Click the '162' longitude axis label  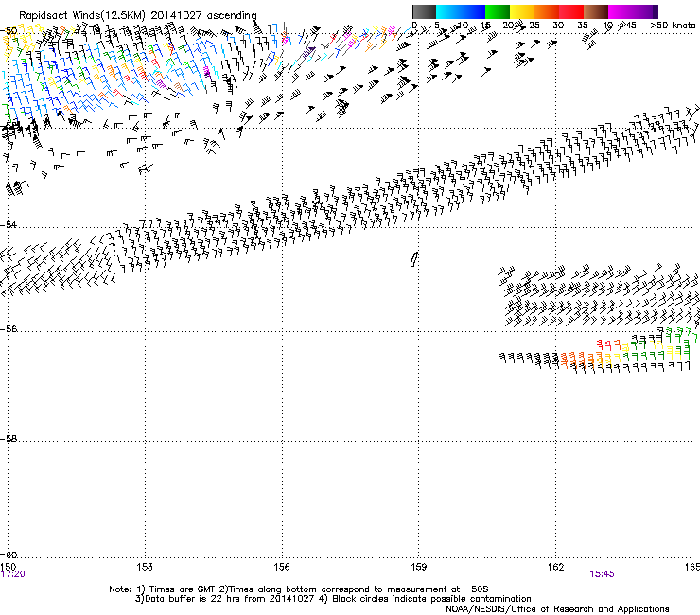tap(555, 567)
